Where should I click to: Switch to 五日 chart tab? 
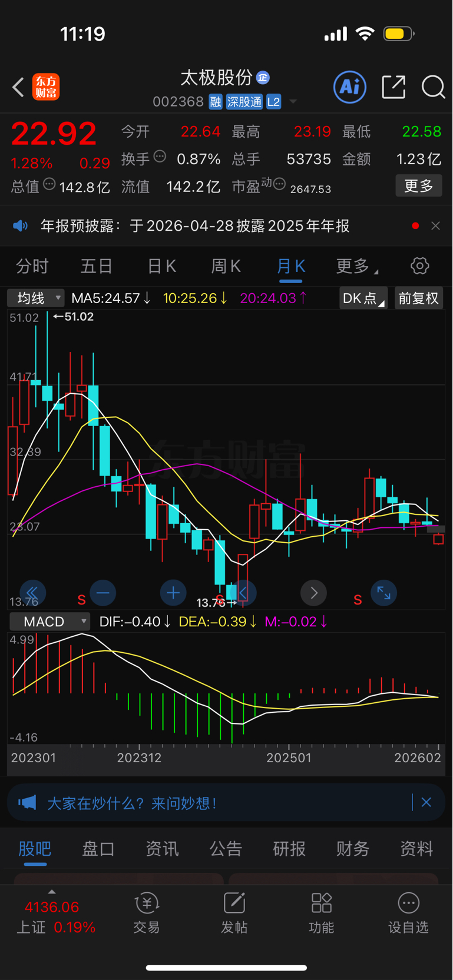point(97,267)
